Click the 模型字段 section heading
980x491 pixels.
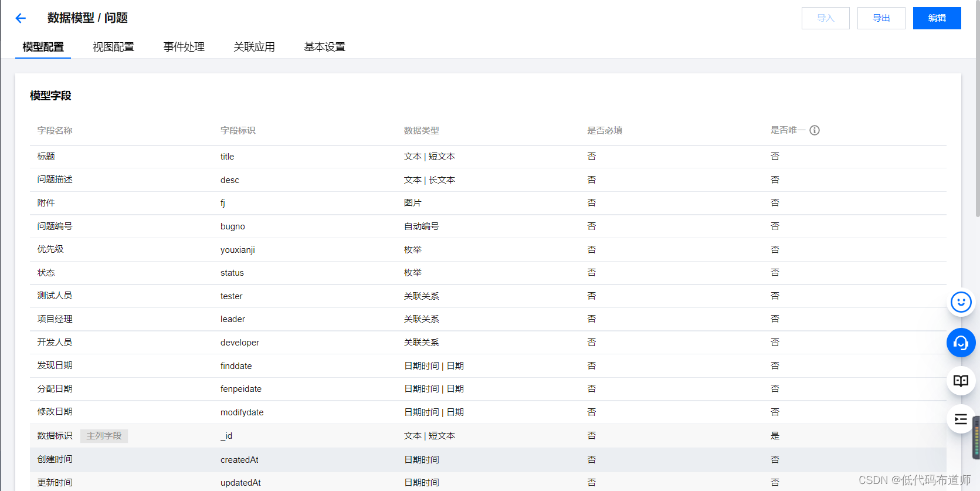(x=50, y=96)
